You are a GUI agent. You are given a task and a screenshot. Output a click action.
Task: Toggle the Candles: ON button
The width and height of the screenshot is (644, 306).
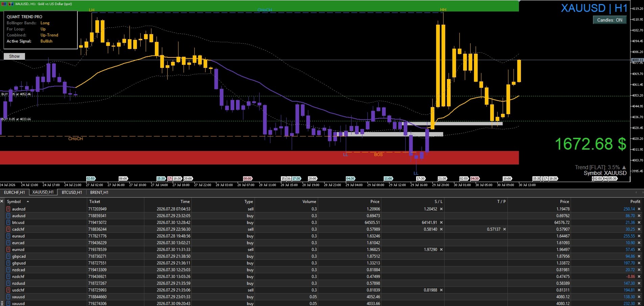tap(610, 20)
